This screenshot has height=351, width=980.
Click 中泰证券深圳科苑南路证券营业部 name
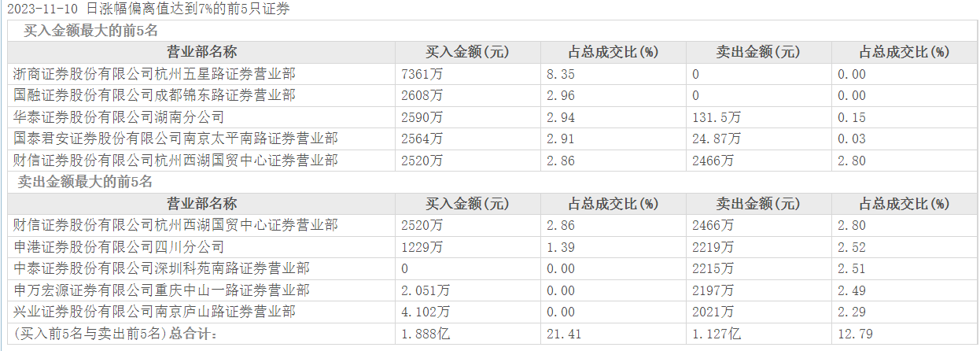[x=162, y=268]
